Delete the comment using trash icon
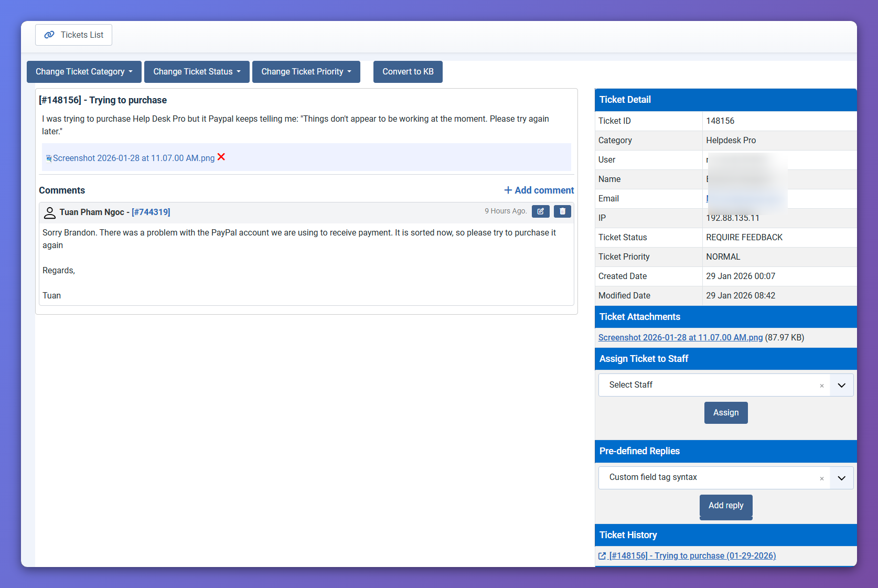This screenshot has height=588, width=878. [x=562, y=211]
